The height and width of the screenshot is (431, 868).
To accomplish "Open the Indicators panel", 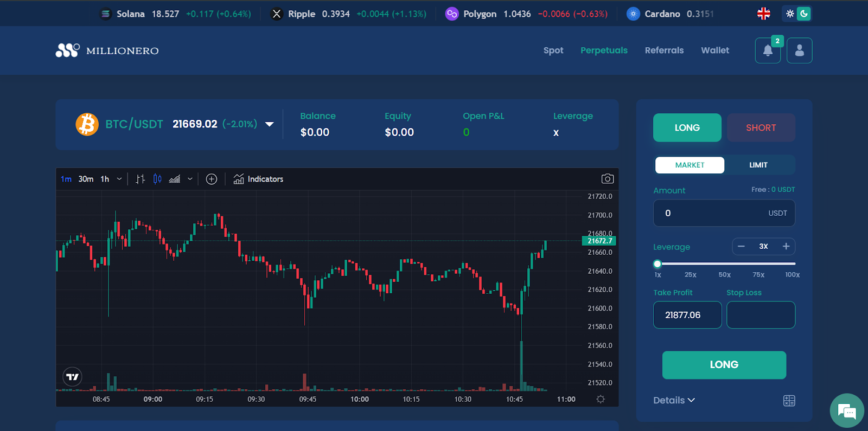I will click(258, 179).
